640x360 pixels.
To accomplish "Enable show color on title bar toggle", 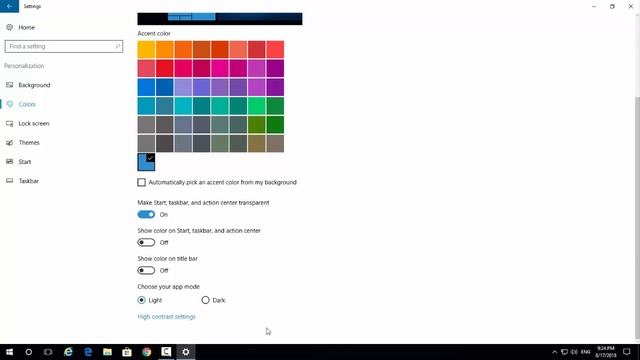I will point(146,270).
